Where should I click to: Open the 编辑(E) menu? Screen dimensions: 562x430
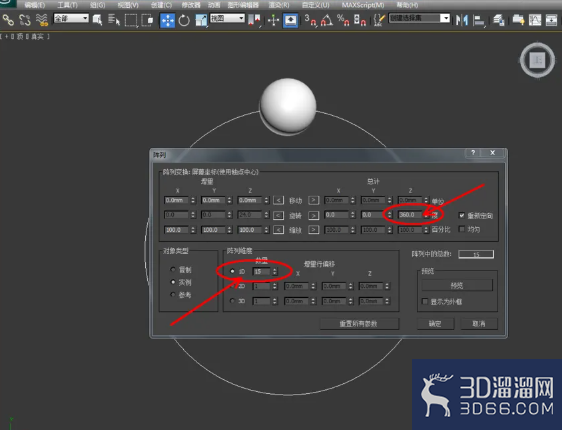tap(35, 5)
